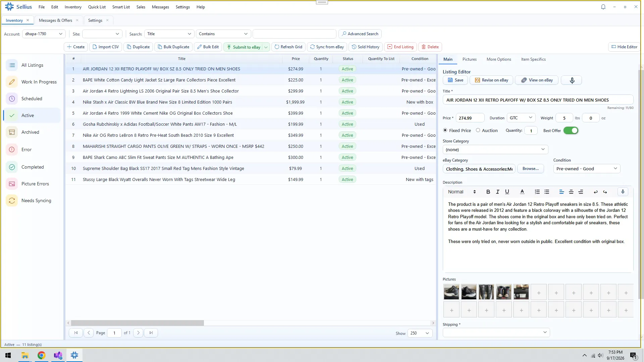The height and width of the screenshot is (362, 644).
Task: Open the Inventory menu
Action: 73,7
